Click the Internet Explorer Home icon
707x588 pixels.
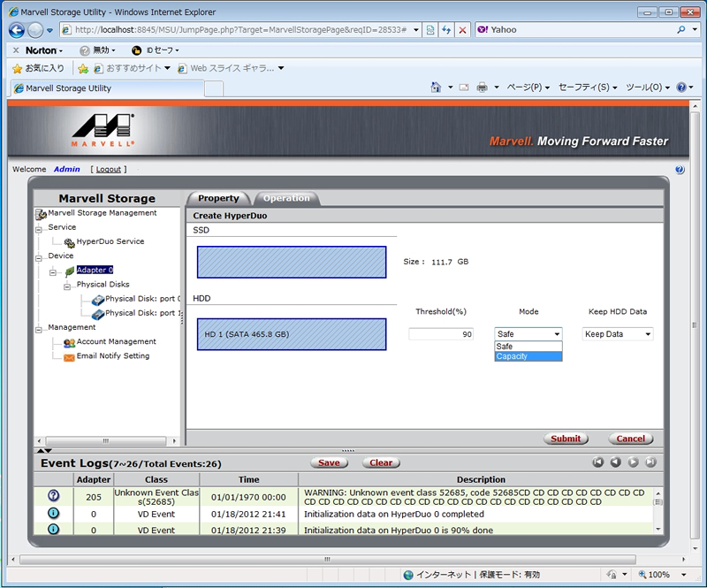[436, 88]
